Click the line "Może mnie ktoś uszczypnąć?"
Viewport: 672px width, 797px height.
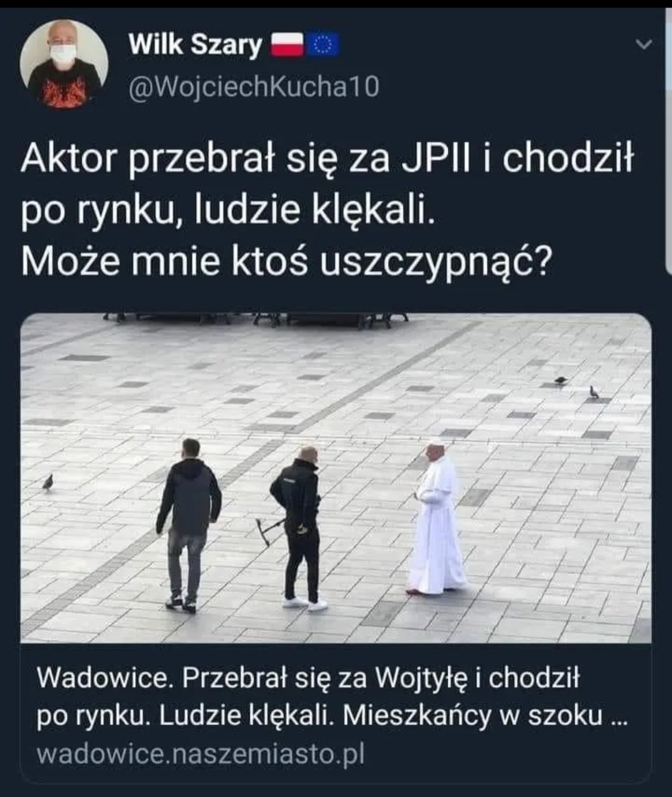(286, 261)
